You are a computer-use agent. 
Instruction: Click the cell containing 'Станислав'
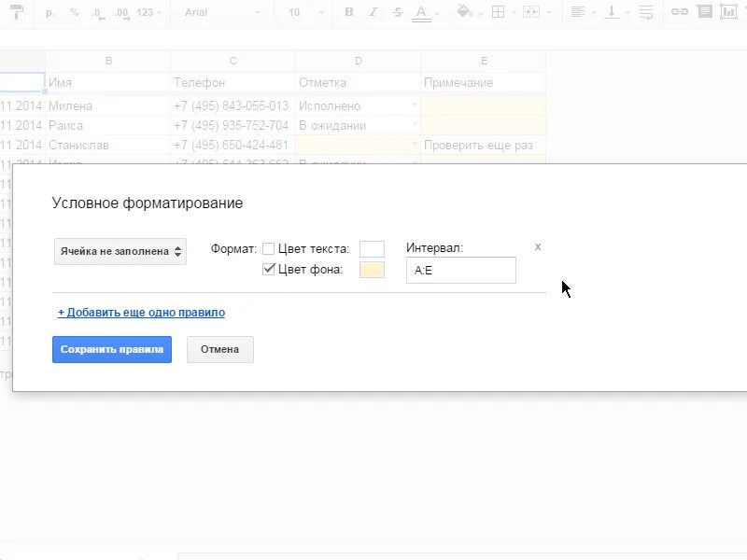coord(108,145)
